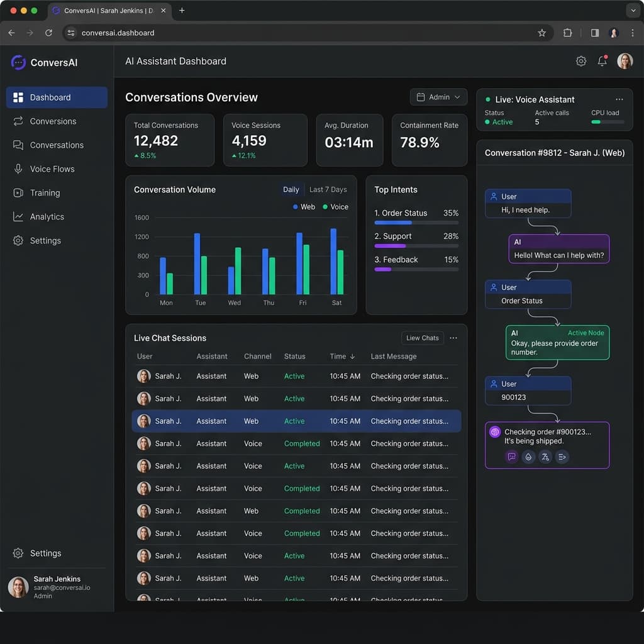Click the CPU load bar

(x=608, y=122)
